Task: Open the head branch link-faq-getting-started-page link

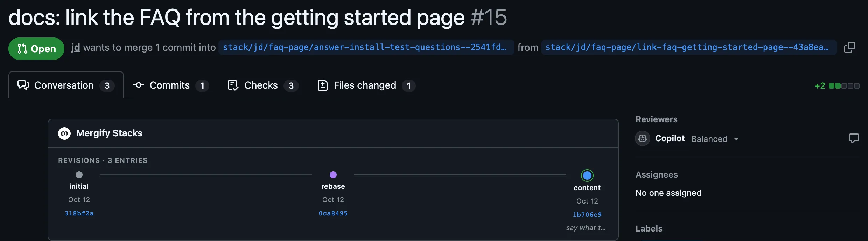Action: pos(689,47)
